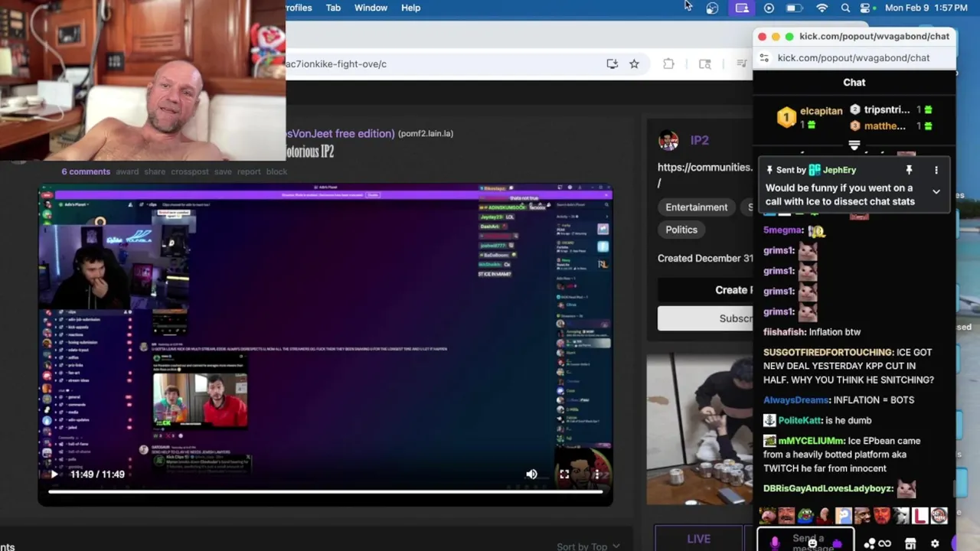
Task: Click the site info icon in chat popout address bar
Action: 763,57
